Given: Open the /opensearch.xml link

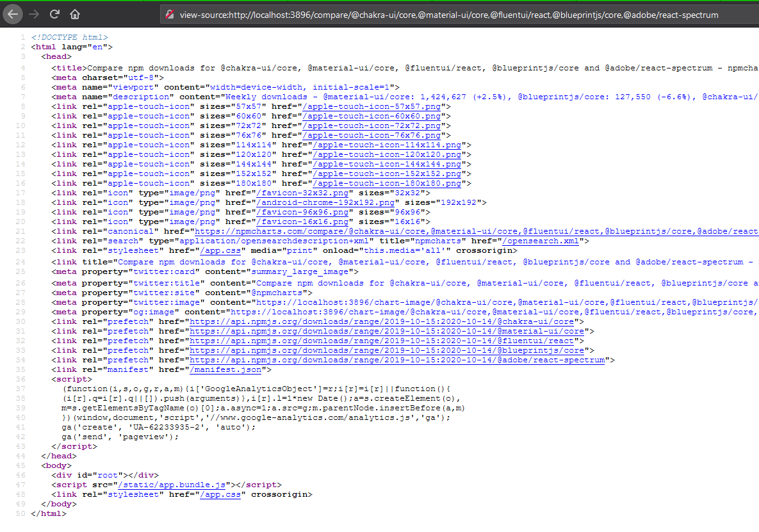Looking at the screenshot, I should click(540, 241).
